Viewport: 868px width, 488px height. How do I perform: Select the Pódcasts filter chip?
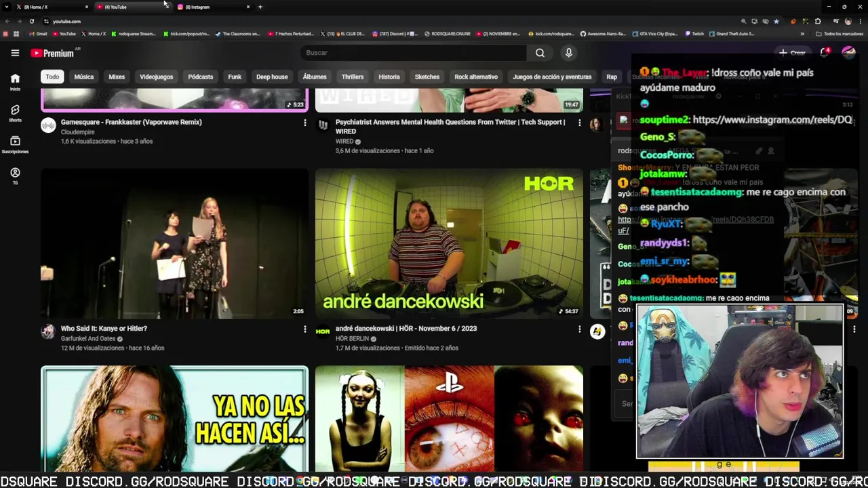[201, 77]
